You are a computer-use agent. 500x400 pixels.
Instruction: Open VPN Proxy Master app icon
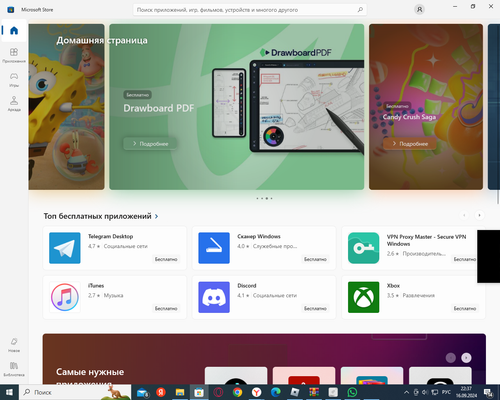point(363,248)
